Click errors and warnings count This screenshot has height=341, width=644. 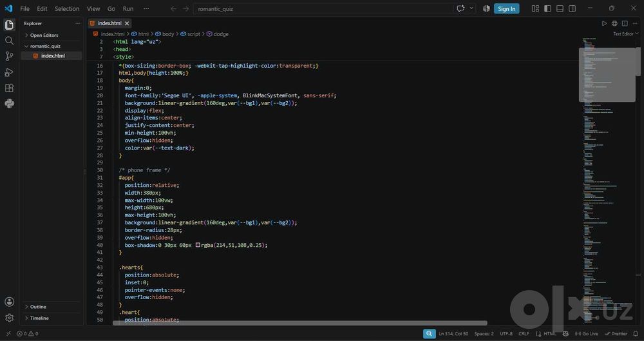tap(28, 334)
